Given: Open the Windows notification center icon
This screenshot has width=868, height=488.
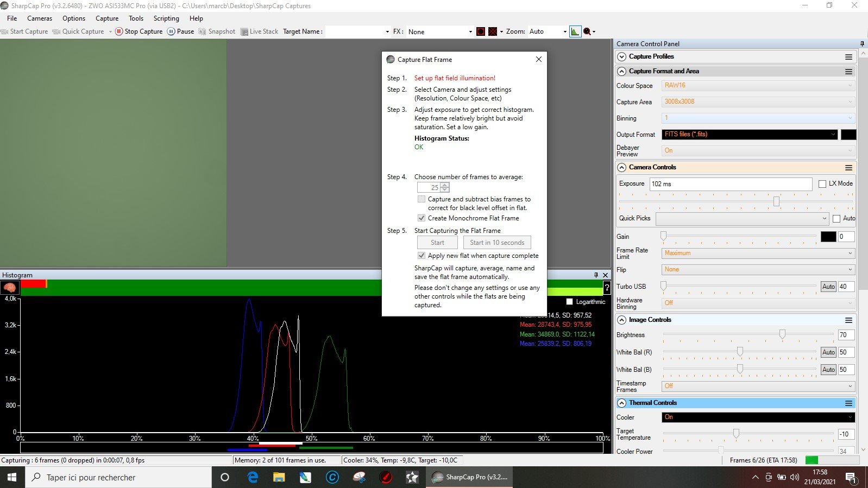Looking at the screenshot, I should point(851,477).
